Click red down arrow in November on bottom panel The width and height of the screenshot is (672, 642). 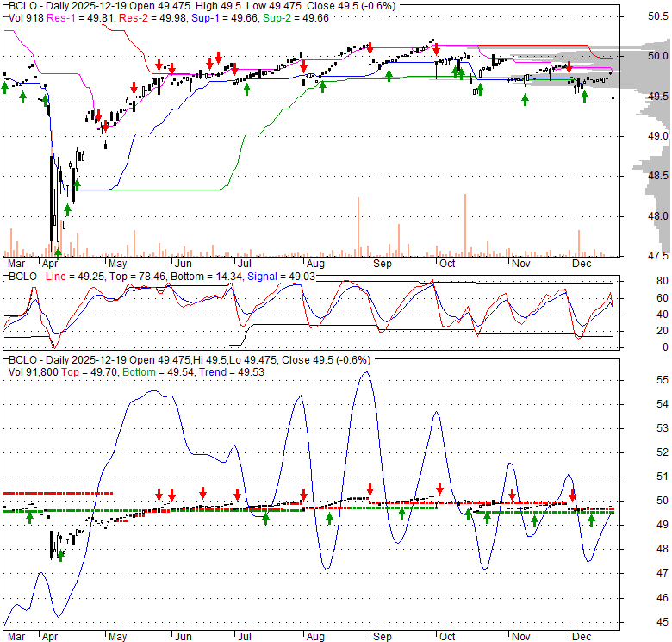[x=512, y=495]
